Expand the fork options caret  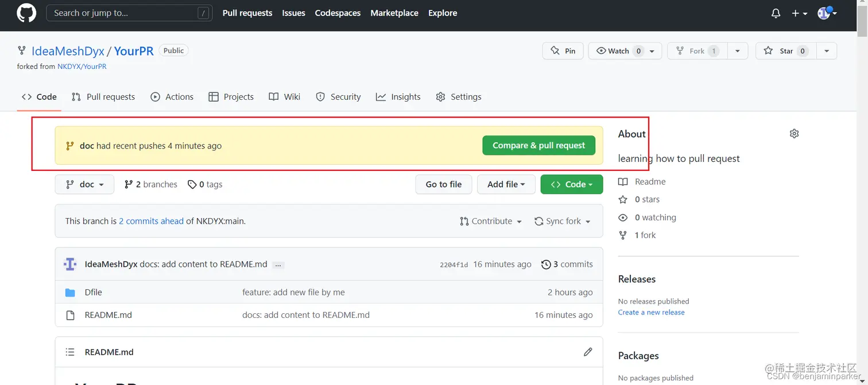point(738,50)
